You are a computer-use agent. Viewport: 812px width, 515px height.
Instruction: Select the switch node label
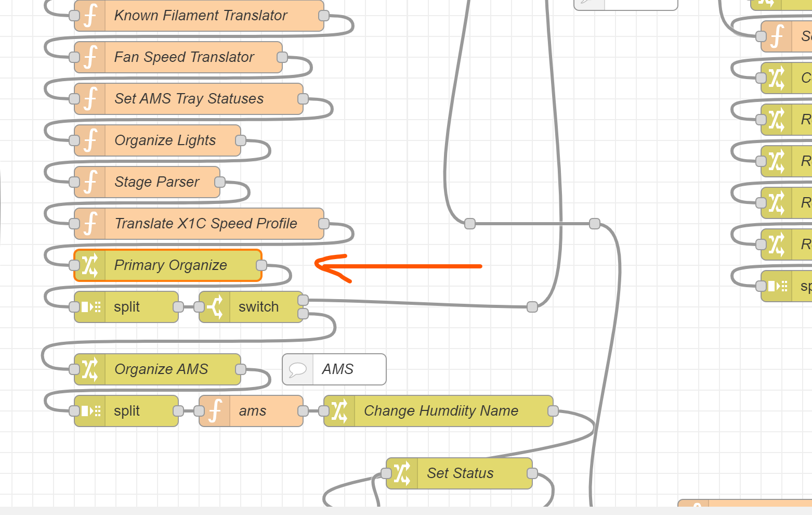(x=258, y=307)
